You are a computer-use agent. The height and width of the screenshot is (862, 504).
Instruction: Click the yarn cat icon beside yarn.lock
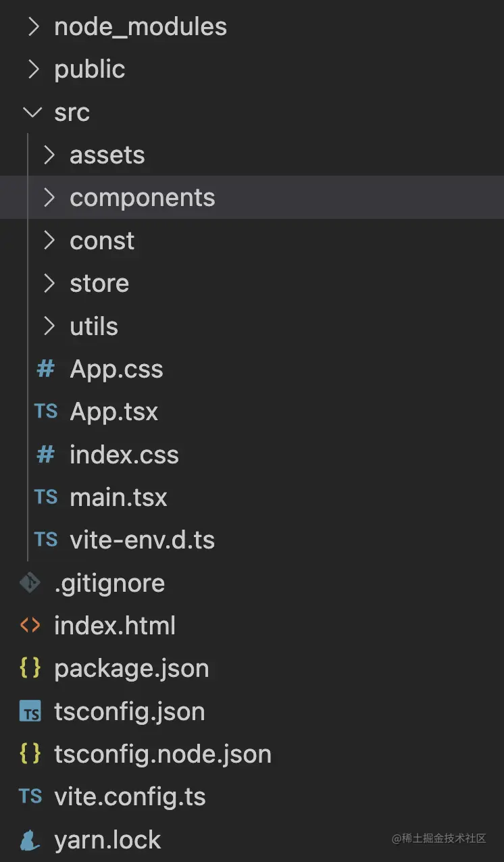point(30,840)
